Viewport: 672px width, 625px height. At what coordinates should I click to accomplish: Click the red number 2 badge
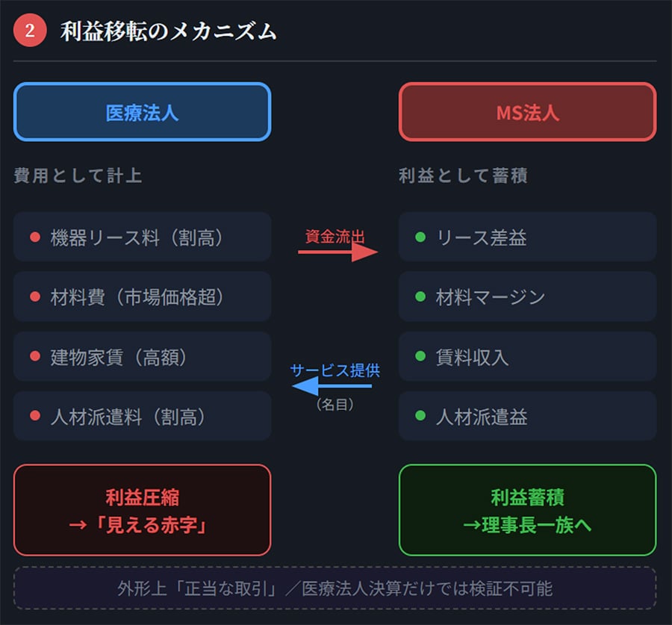30,31
